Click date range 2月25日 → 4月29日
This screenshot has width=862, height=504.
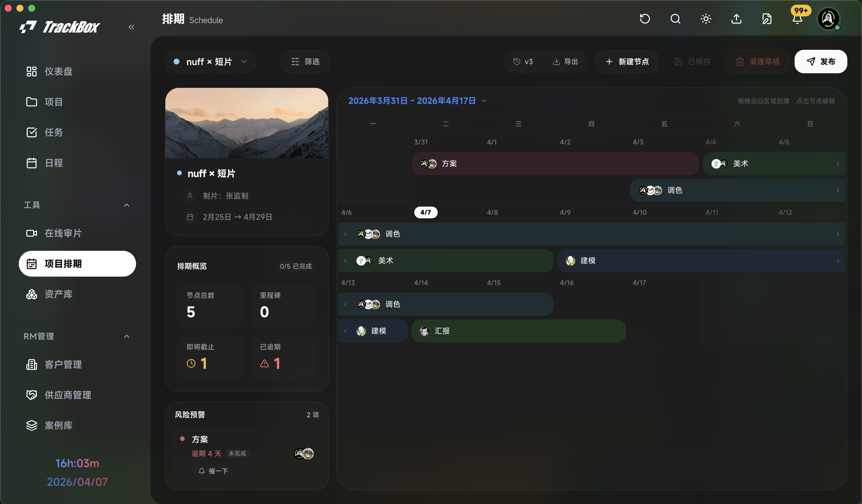point(237,217)
